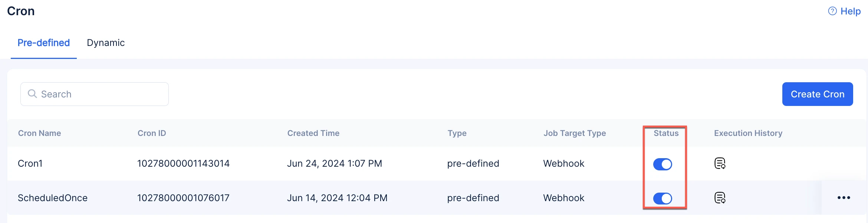This screenshot has width=868, height=223.
Task: Open execution history for Cron1
Action: click(720, 163)
